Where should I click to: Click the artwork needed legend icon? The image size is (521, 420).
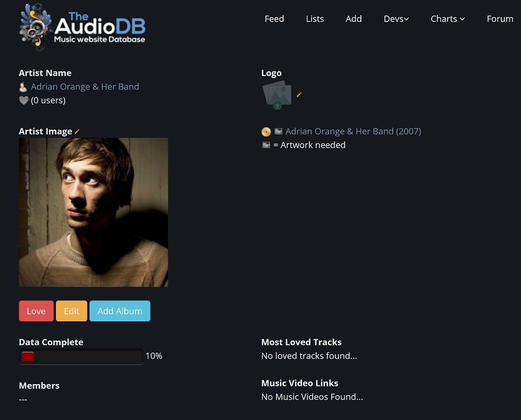[x=266, y=145]
